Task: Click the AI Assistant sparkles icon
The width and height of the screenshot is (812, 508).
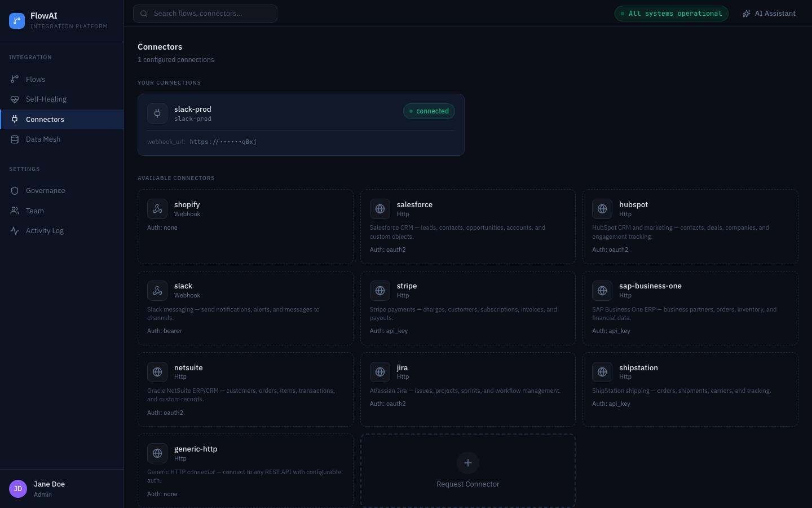Action: click(747, 13)
